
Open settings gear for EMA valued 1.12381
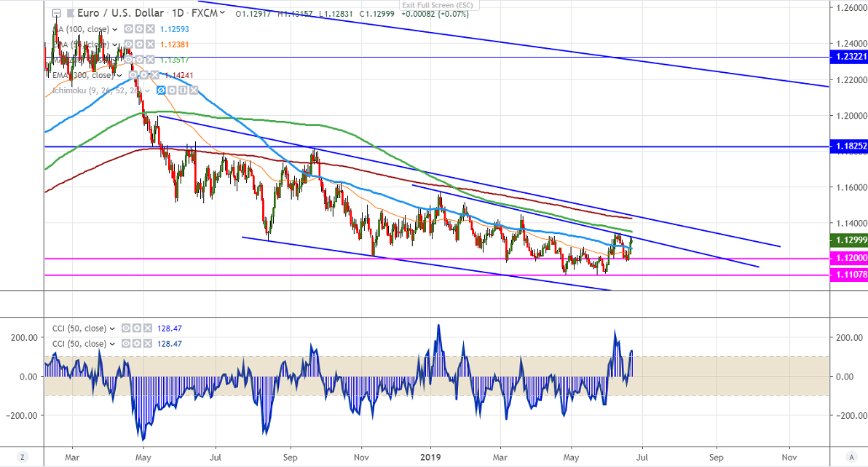(x=140, y=44)
